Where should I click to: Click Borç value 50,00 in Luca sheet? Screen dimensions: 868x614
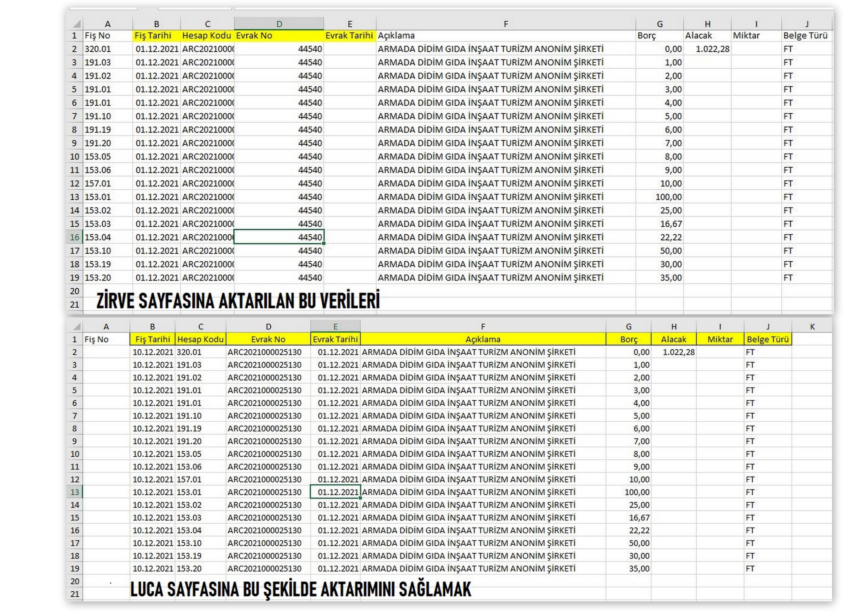(x=628, y=543)
